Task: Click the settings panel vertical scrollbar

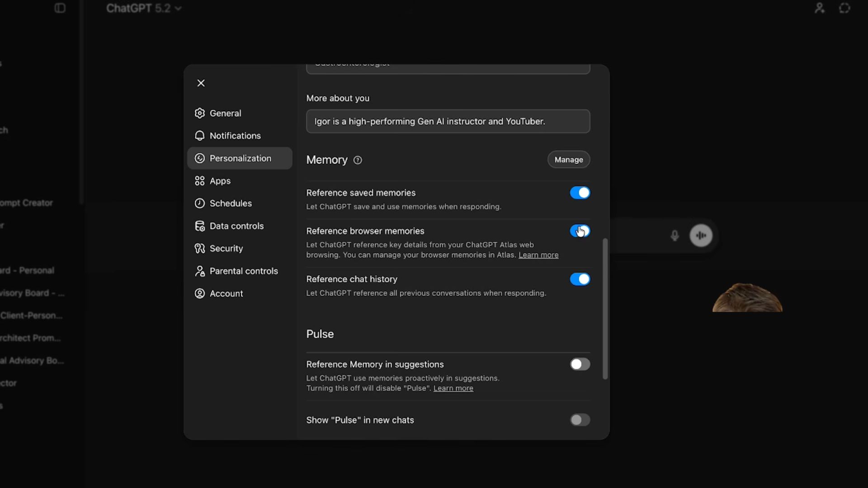Action: tap(605, 309)
